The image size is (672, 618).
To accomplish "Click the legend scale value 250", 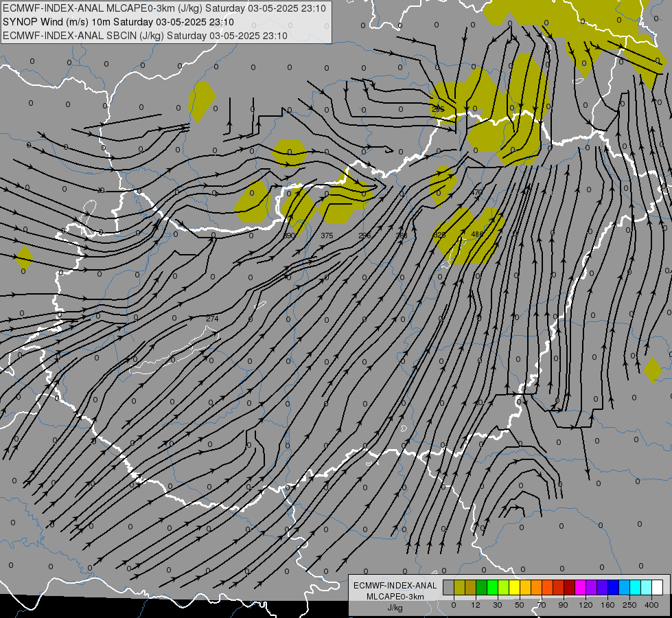I will 629,605.
